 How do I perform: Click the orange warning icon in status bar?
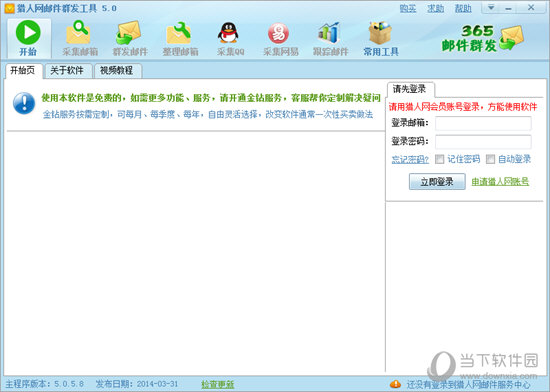(x=395, y=384)
